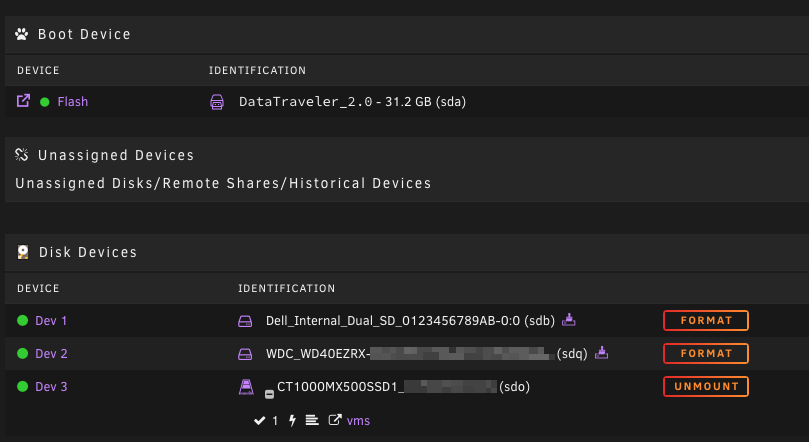809x442 pixels.
Task: Collapse the CT1000MX500SSD1 partition list
Action: click(269, 395)
